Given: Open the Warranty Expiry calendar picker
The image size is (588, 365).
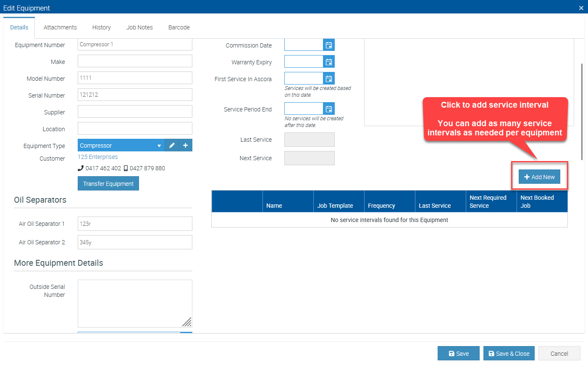Looking at the screenshot, I should pyautogui.click(x=329, y=62).
